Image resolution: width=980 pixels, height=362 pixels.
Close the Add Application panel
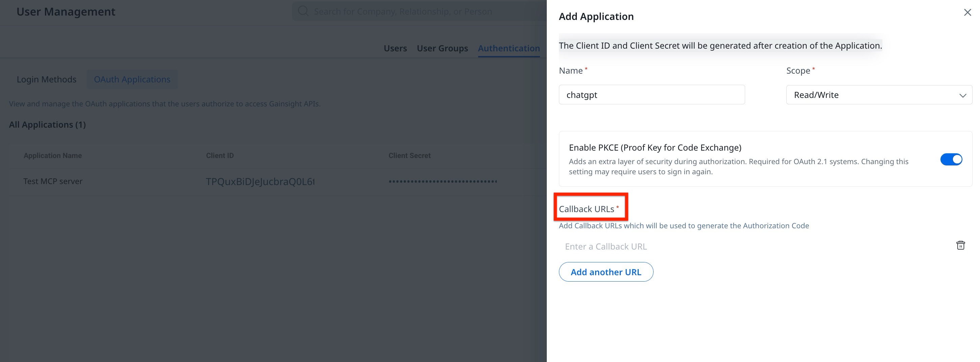coord(967,12)
